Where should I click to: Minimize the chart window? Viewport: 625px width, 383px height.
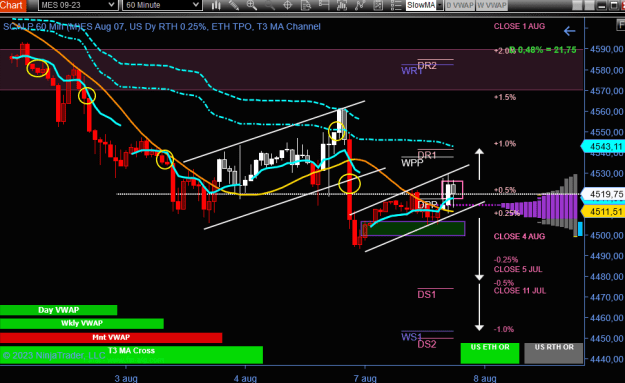click(602, 5)
